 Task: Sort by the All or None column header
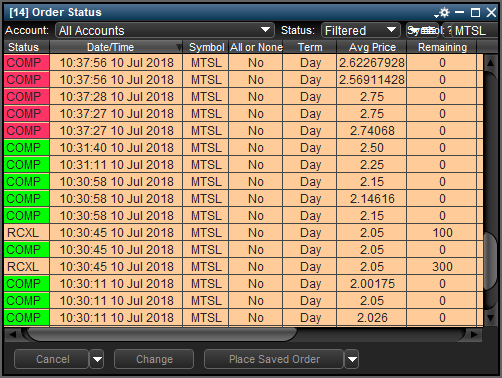point(256,47)
